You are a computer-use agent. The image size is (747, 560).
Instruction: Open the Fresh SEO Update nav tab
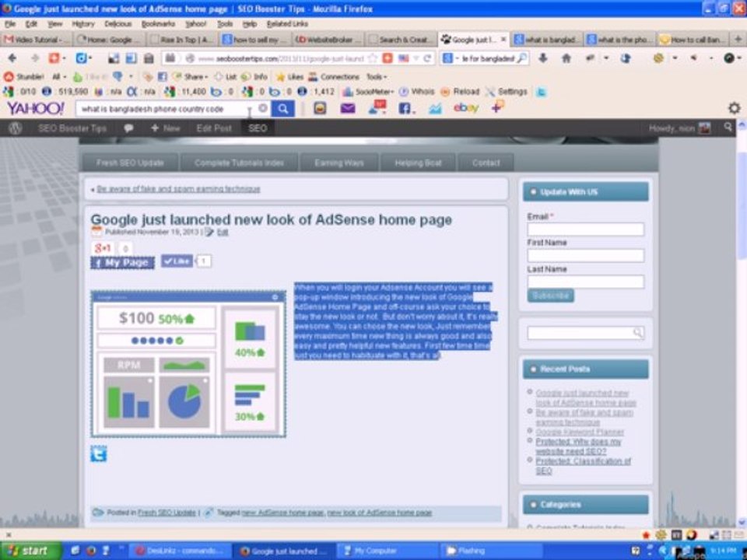130,163
